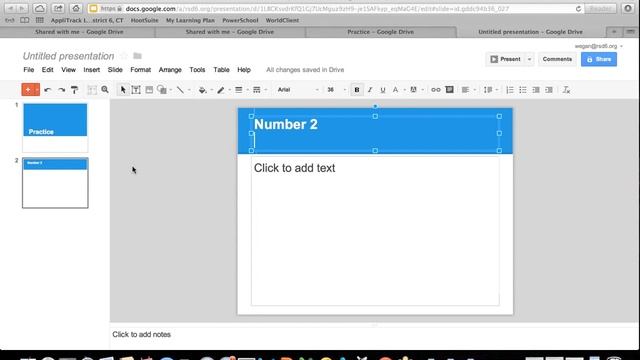Screen dimensions: 640x360
Task: Open the Format menu
Action: [141, 70]
